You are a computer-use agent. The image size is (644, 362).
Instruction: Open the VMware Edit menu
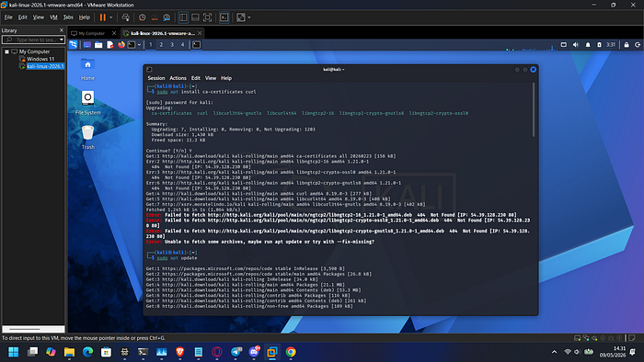coord(23,17)
